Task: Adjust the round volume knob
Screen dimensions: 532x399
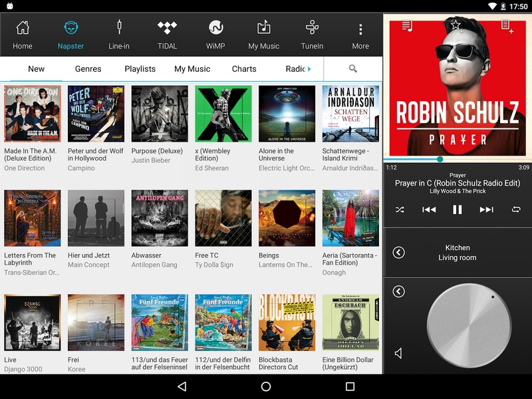Action: (x=469, y=326)
